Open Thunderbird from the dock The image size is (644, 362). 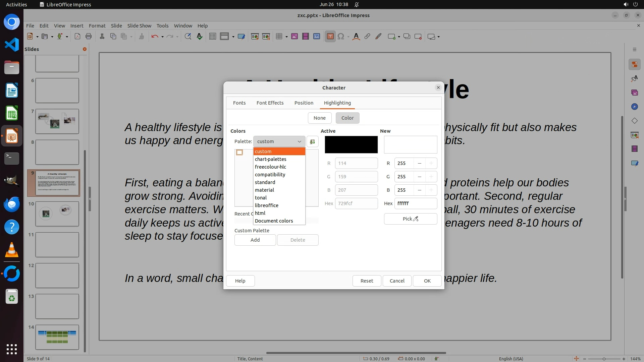(12, 204)
